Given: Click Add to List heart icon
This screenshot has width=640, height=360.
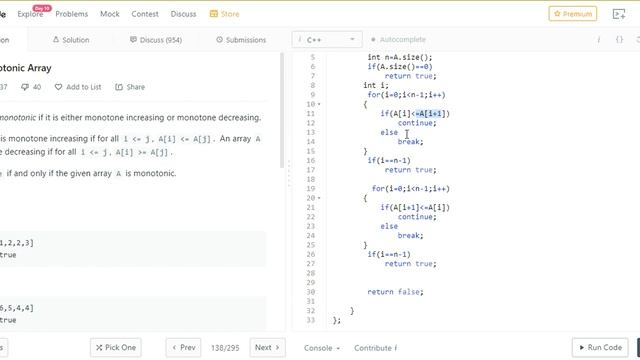Looking at the screenshot, I should (78, 87).
